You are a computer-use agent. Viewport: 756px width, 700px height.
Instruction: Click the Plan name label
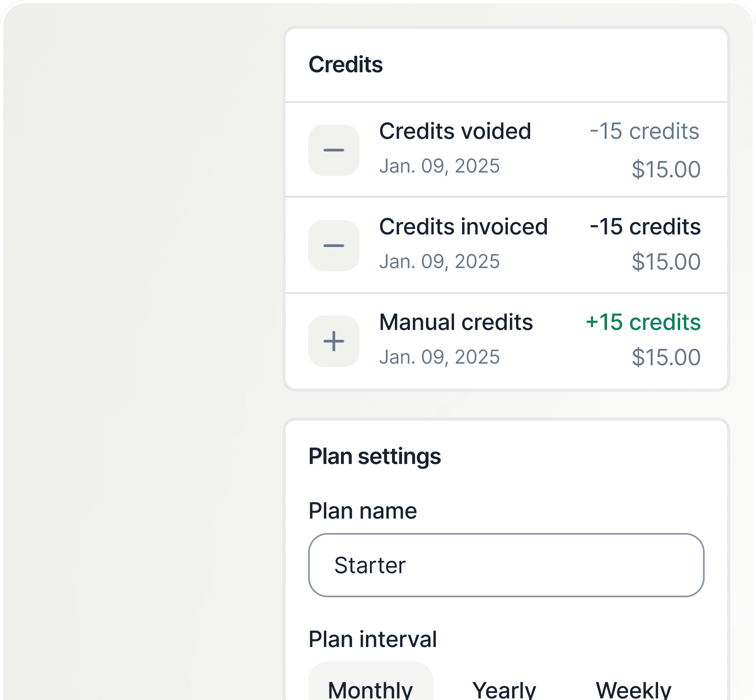[362, 510]
